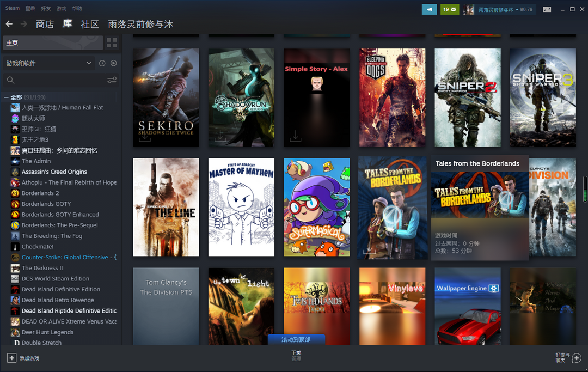This screenshot has width=588, height=372.
Task: Click The Darkness II list icon
Action: pyautogui.click(x=15, y=268)
